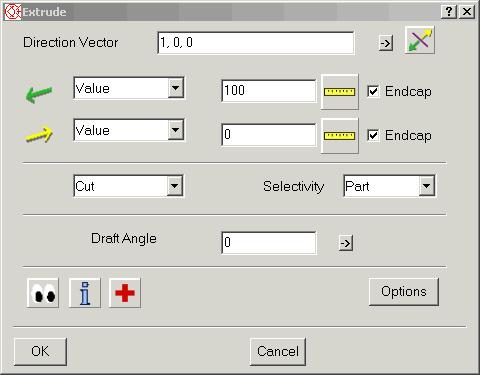Viewport: 480px width, 375px height.
Task: Click the reverse direction arrows icon
Action: click(420, 40)
